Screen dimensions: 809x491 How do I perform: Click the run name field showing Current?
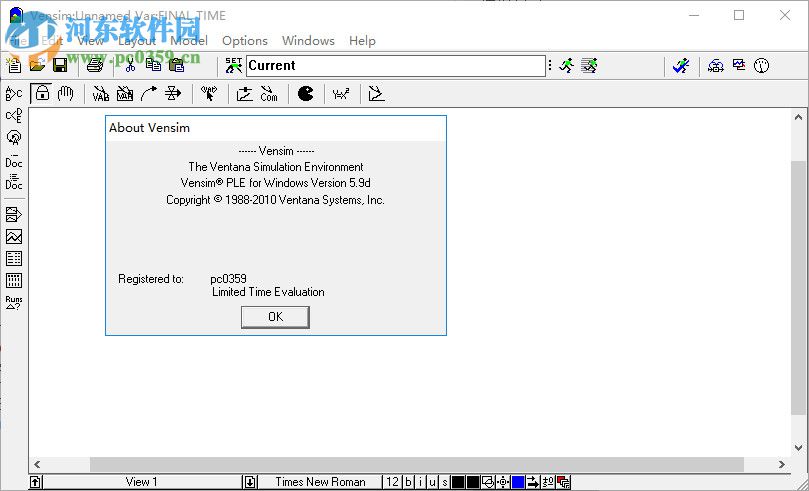(395, 66)
